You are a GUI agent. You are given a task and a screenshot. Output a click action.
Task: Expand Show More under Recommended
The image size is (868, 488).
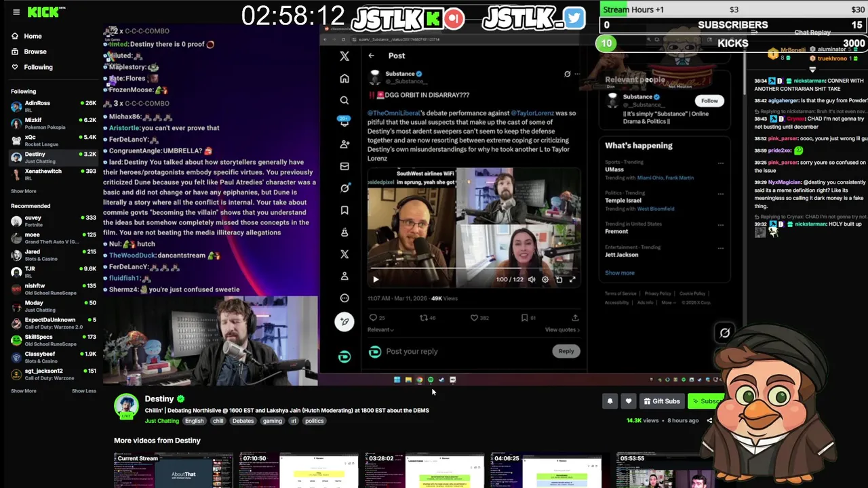[x=24, y=391]
